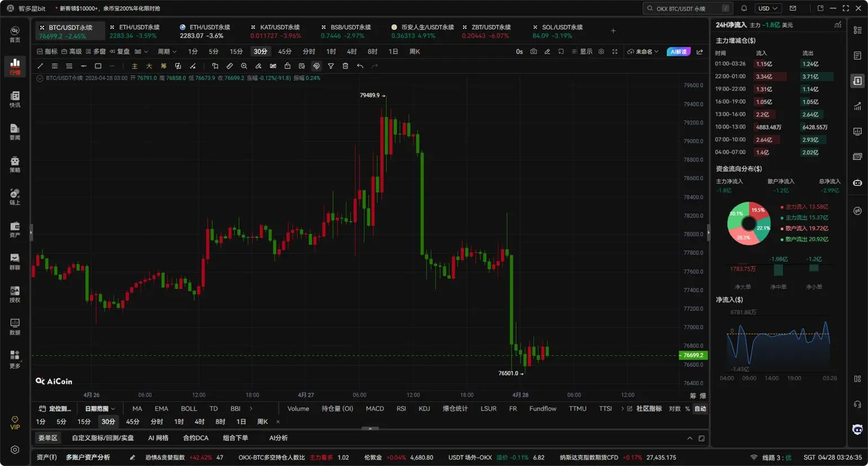The image size is (868, 466).
Task: Open the 资产 assets sidebar icon
Action: point(15,229)
